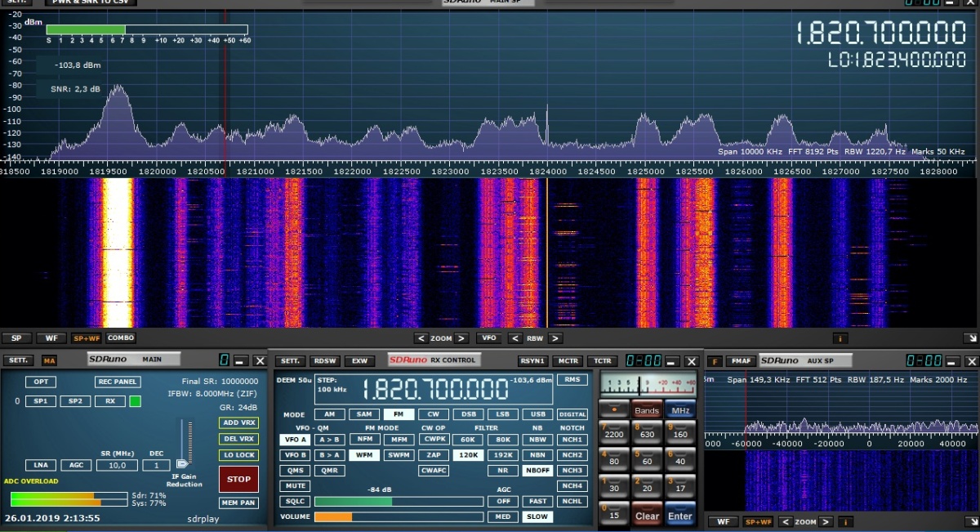
Task: Select the 40 band key
Action: [x=679, y=461]
